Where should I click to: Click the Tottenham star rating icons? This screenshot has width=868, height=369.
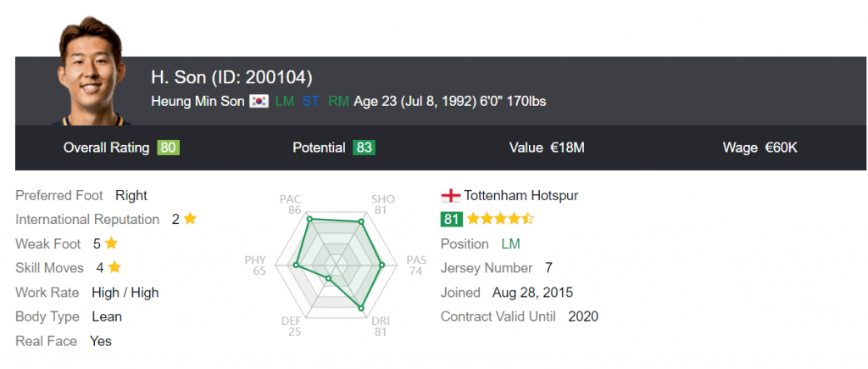click(500, 219)
